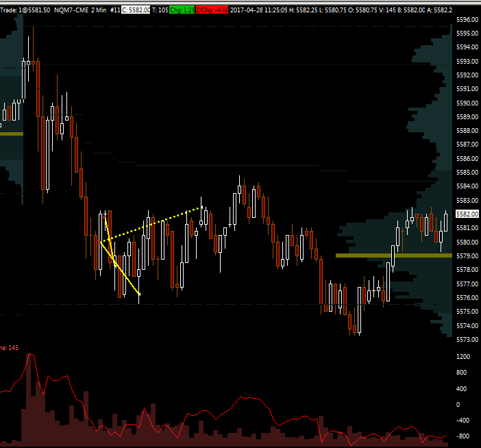Click the 5593.00 price axis label
This screenshot has height=448, width=481.
[467, 62]
